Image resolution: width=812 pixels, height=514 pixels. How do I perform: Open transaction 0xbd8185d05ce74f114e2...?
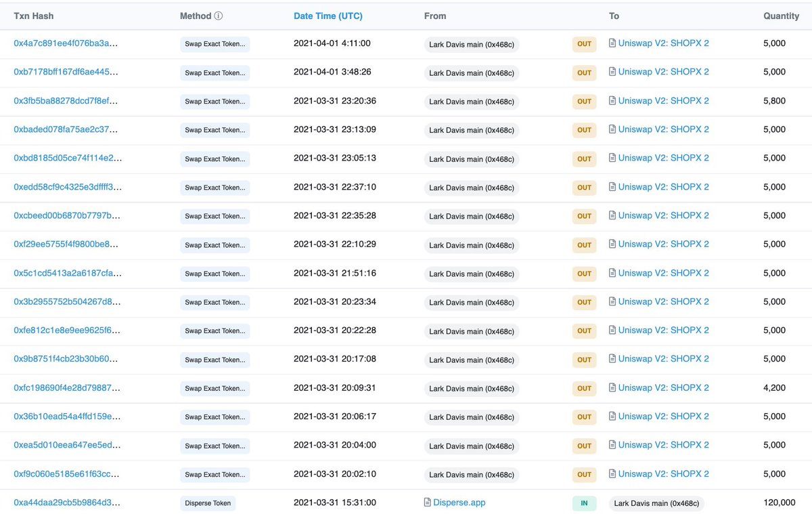68,158
